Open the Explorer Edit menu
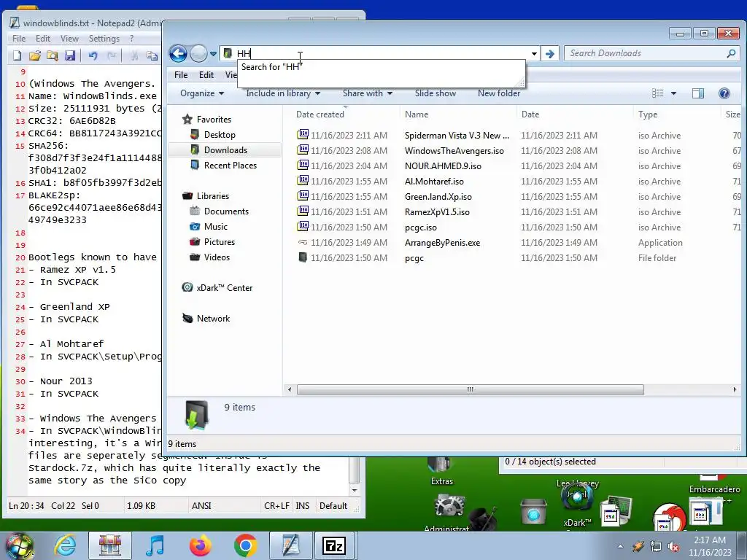This screenshot has width=747, height=560. pos(206,75)
